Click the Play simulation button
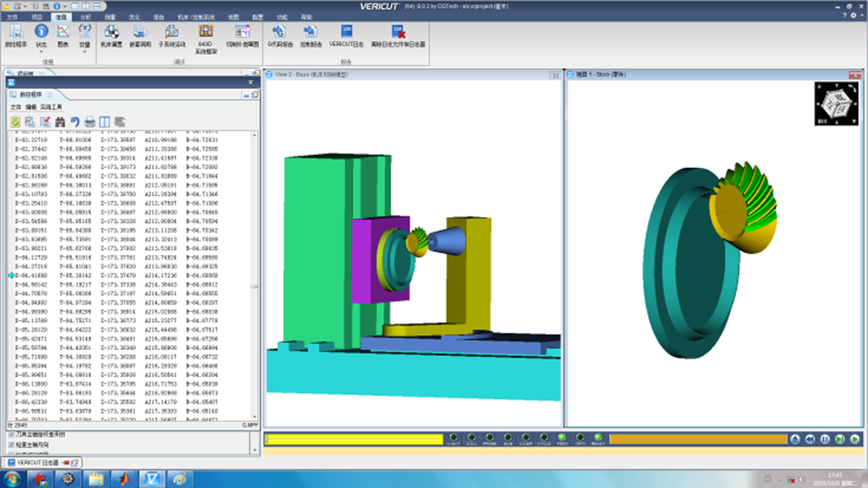The height and width of the screenshot is (488, 868). click(854, 439)
